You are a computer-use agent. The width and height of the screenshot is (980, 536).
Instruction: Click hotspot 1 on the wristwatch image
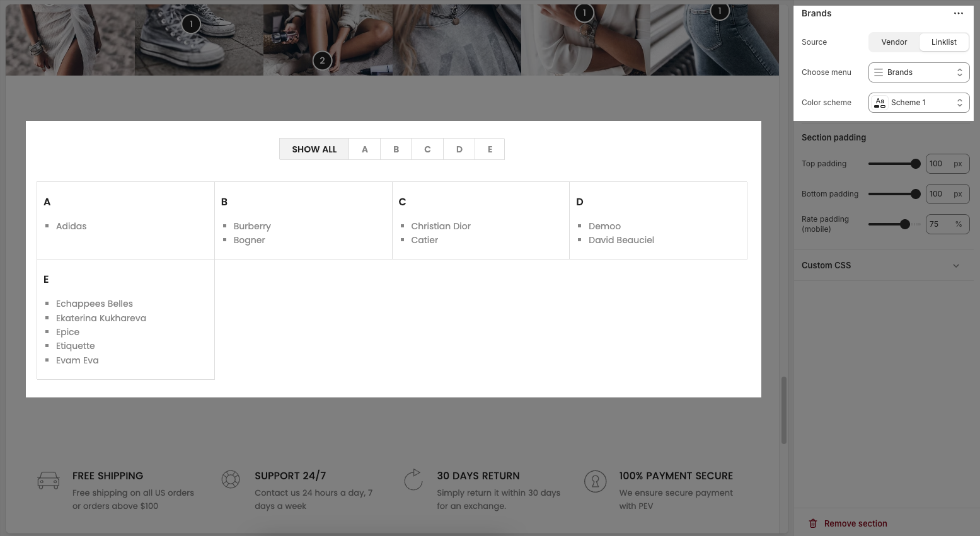584,13
